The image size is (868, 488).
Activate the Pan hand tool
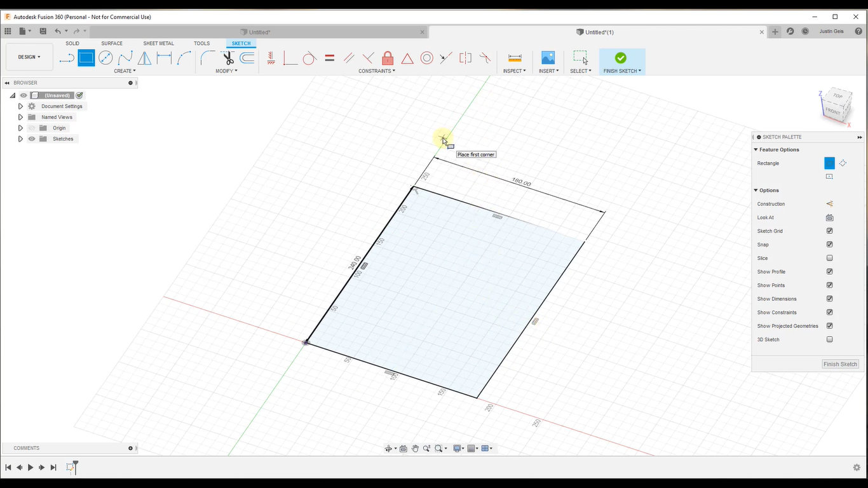415,449
